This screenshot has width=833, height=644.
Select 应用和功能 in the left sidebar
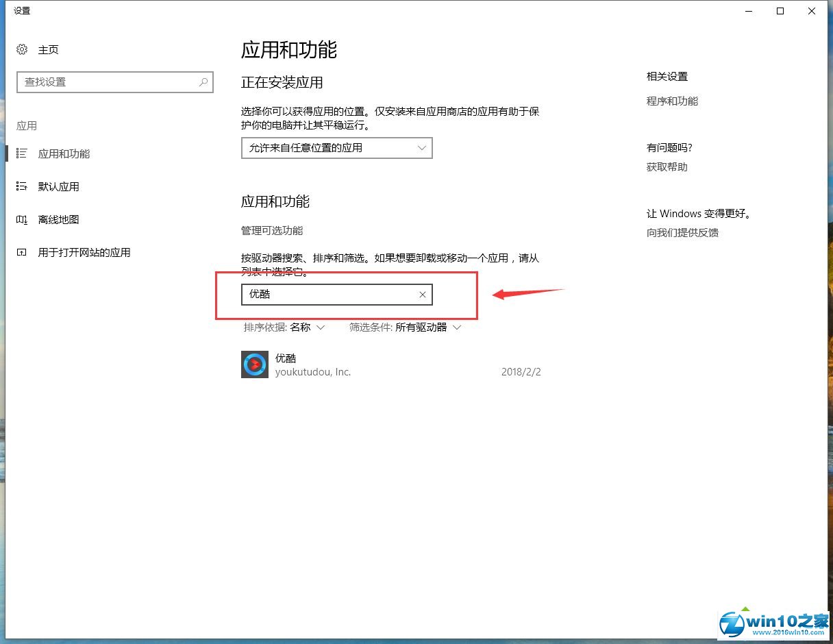pyautogui.click(x=64, y=153)
